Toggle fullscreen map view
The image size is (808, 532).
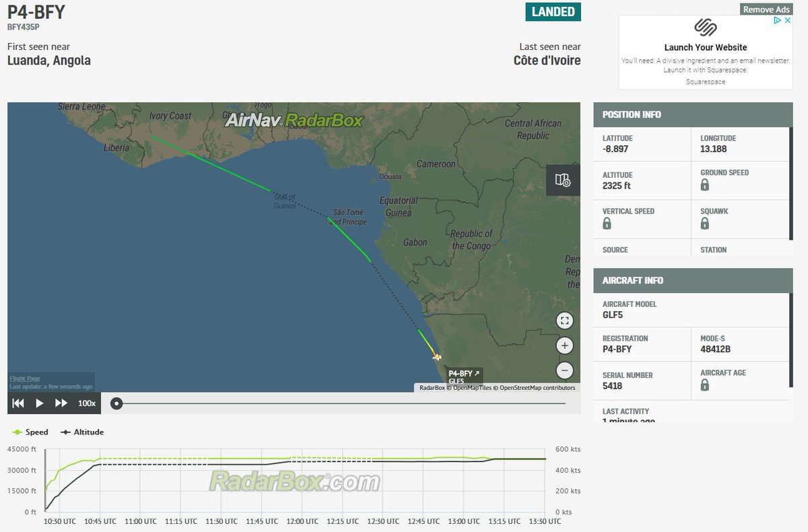(x=564, y=321)
